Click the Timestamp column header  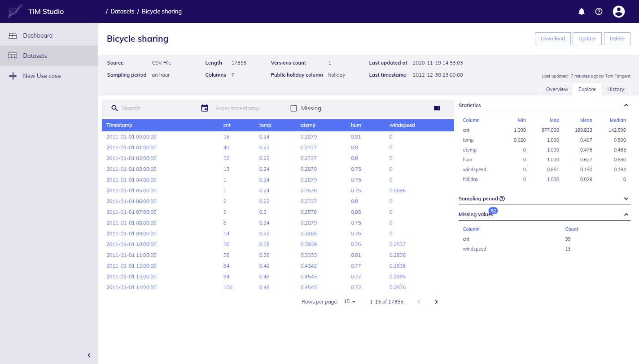(119, 125)
